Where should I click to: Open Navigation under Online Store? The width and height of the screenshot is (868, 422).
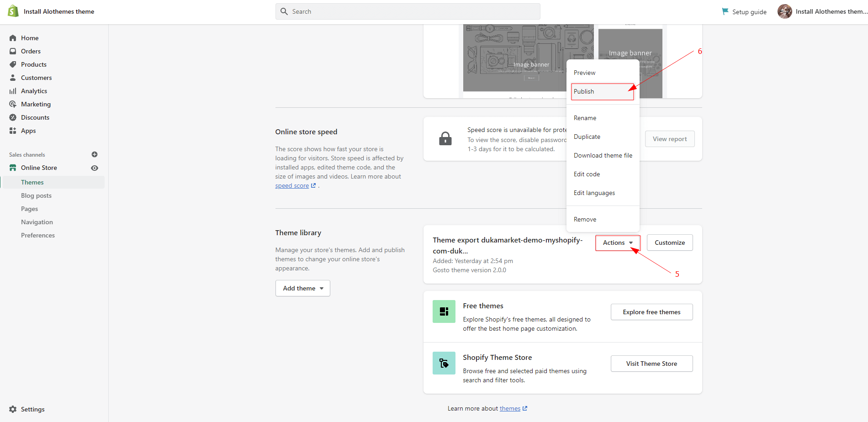[37, 222]
